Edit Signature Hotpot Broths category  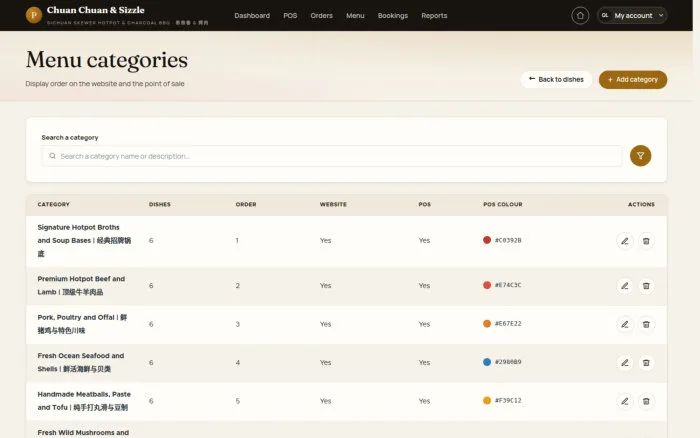click(x=625, y=241)
